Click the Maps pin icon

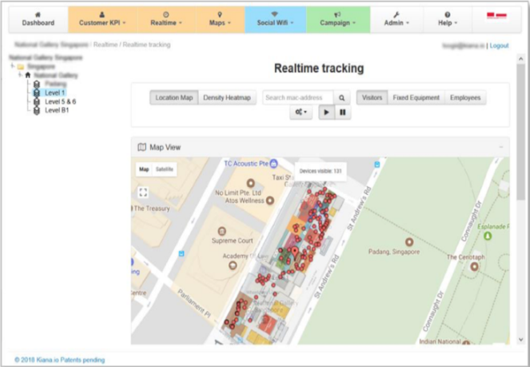(x=220, y=15)
